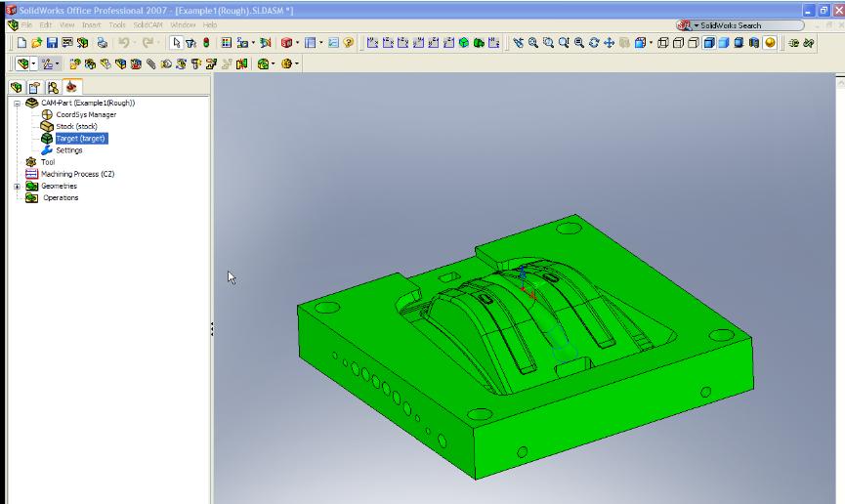Click the Interference Detection icon
This screenshot has width=845, height=504.
point(241,64)
